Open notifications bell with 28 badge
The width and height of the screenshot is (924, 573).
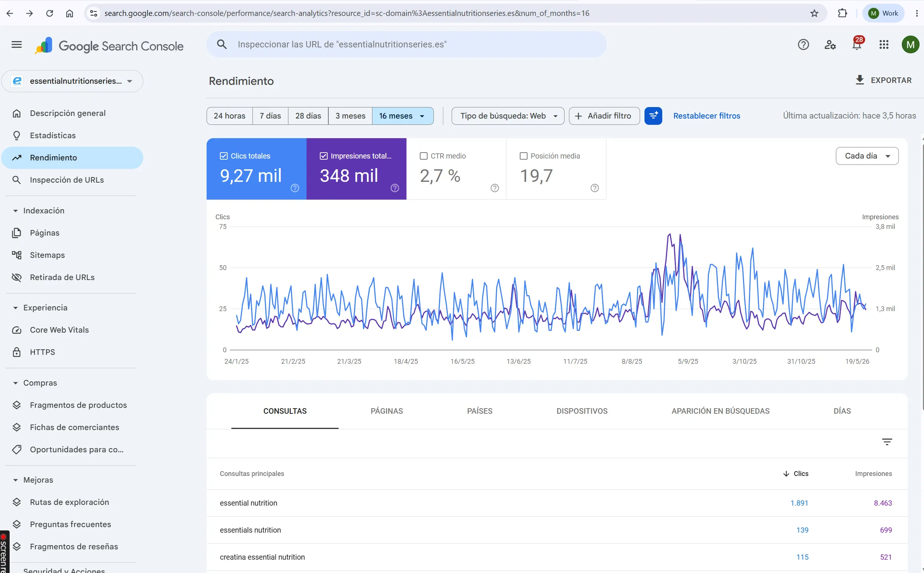857,45
